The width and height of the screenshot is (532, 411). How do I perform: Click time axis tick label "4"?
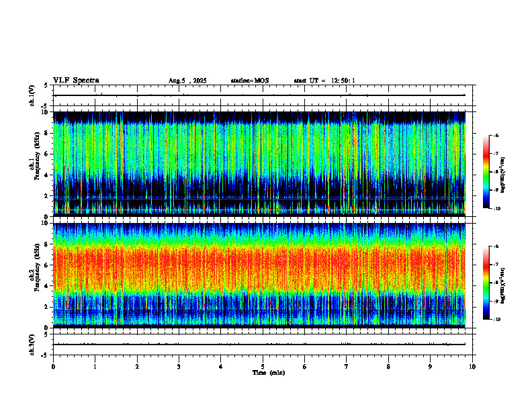221,367
